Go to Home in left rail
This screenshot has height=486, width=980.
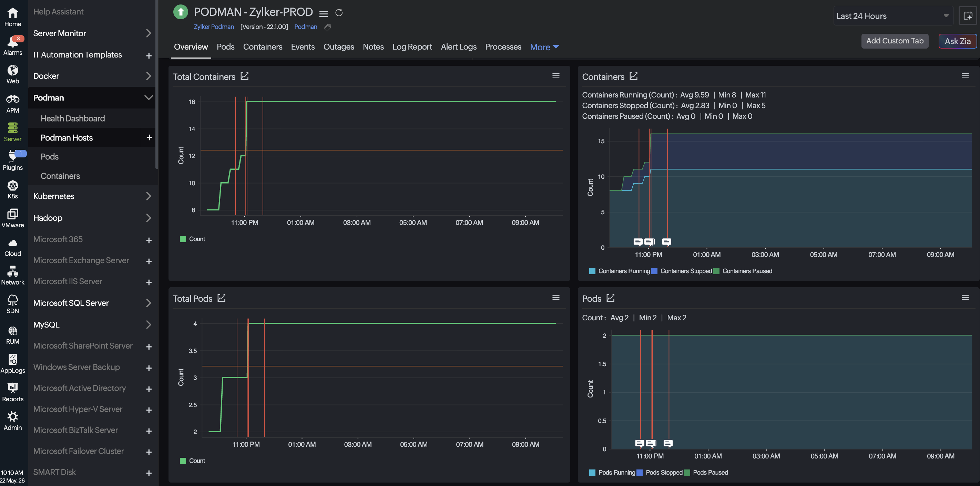12,17
